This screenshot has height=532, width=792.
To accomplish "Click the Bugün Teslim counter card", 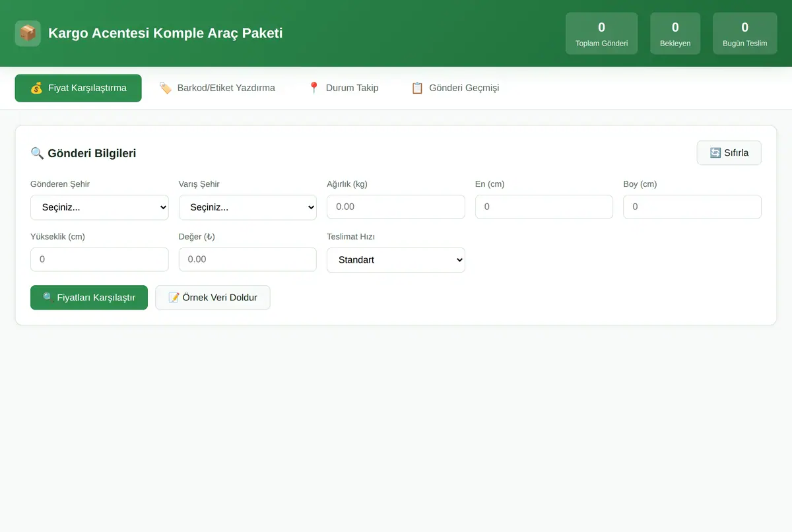I will tap(745, 33).
